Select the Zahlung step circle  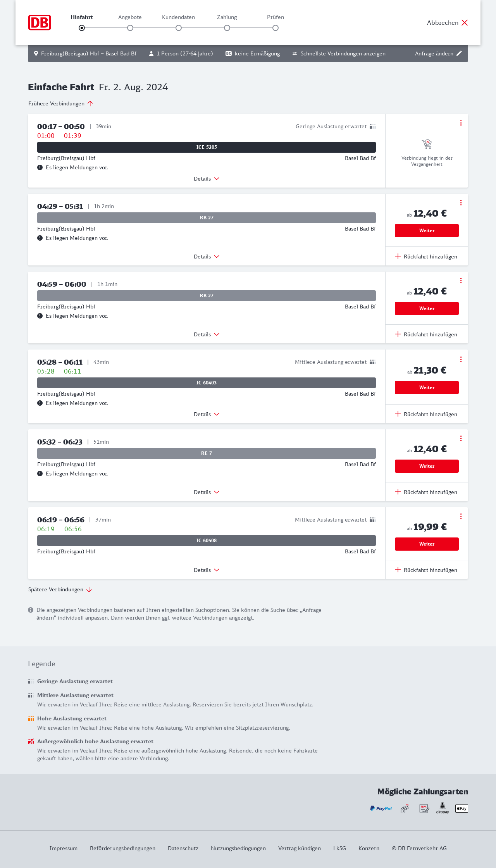click(227, 28)
